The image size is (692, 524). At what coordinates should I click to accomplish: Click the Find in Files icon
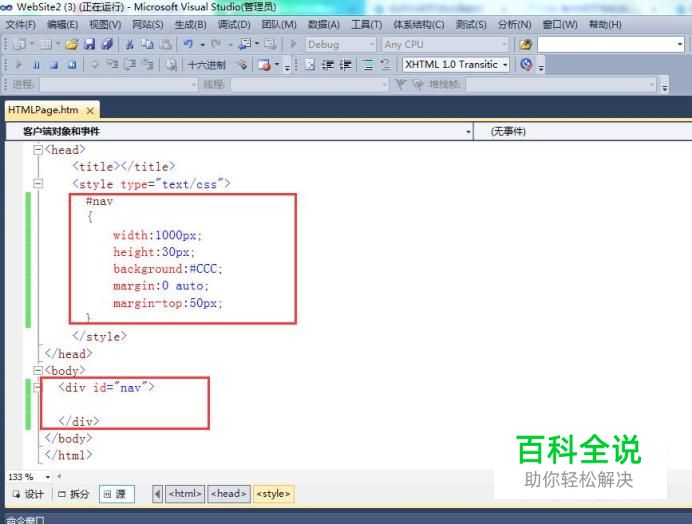[525, 44]
